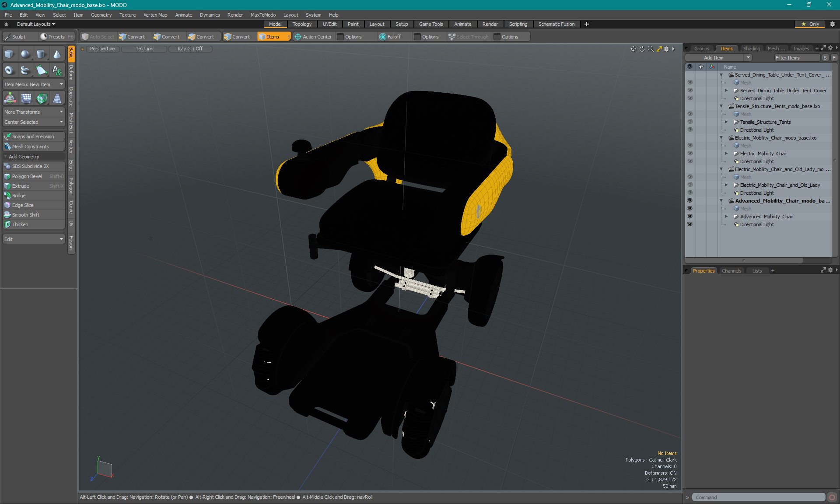Click the Action Center icon
Image resolution: width=840 pixels, height=504 pixels.
pos(298,37)
